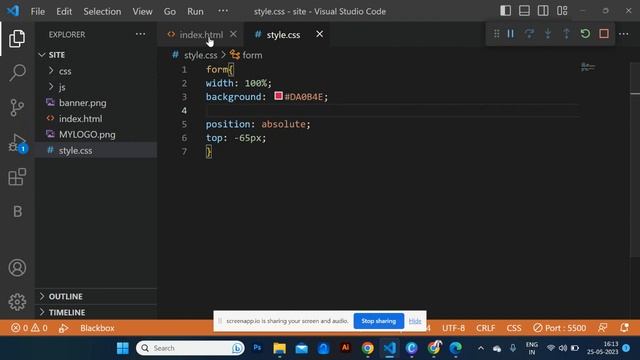Click the feedback icon in status bar
Image resolution: width=640 pixels, height=360 pixels.
point(602,328)
